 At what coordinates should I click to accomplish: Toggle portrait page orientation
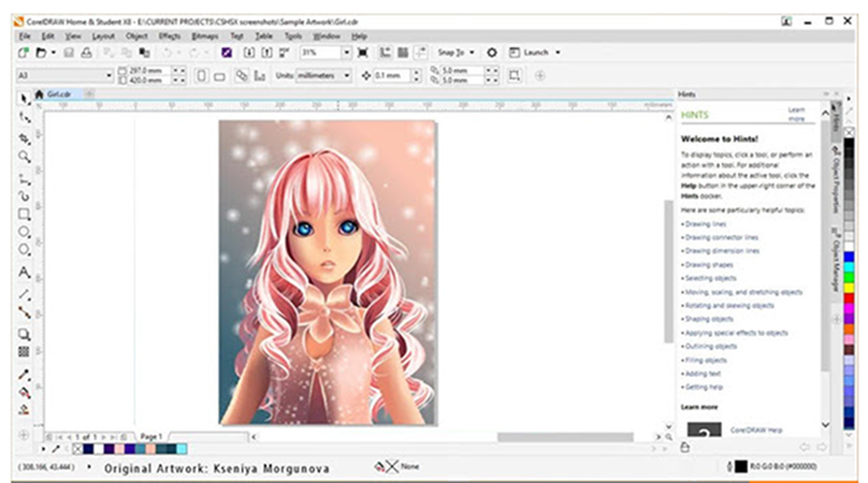201,75
